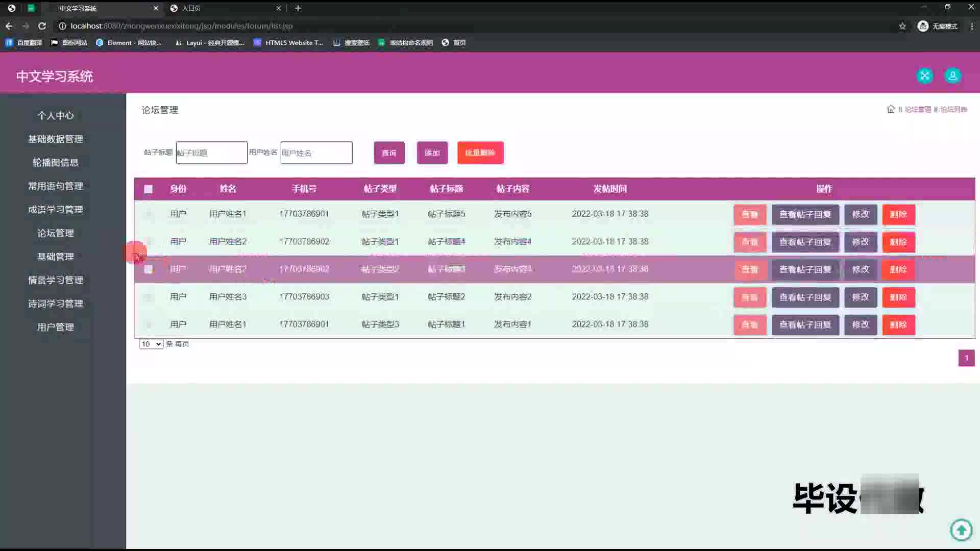This screenshot has width=980, height=551.
Task: Open 用户管理 in the sidebar
Action: click(55, 327)
